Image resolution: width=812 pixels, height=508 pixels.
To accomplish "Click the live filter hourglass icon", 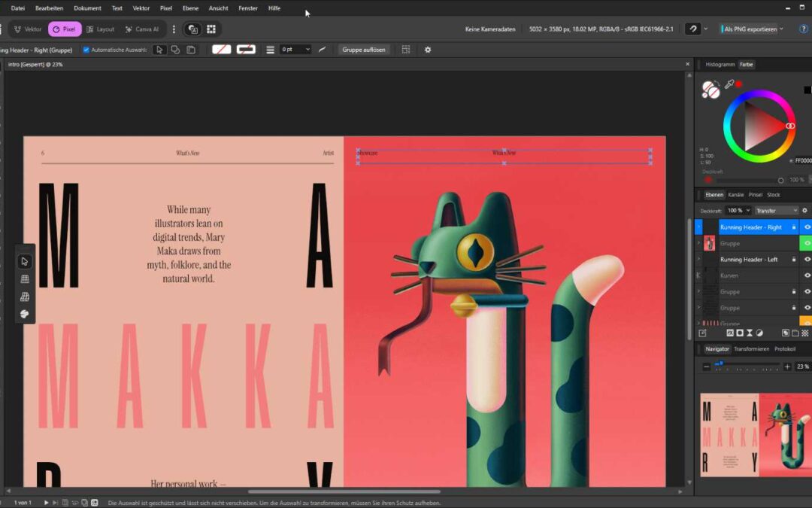I will 750,333.
